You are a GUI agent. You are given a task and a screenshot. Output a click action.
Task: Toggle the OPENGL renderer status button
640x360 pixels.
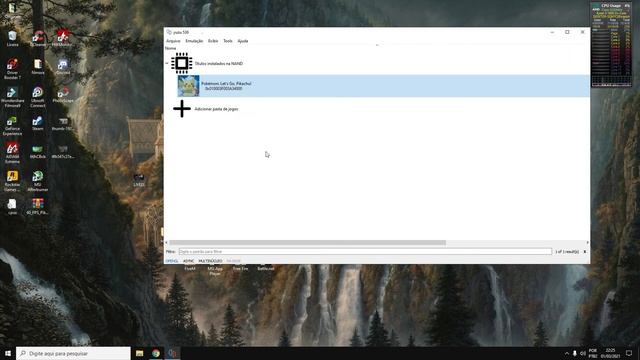click(172, 261)
